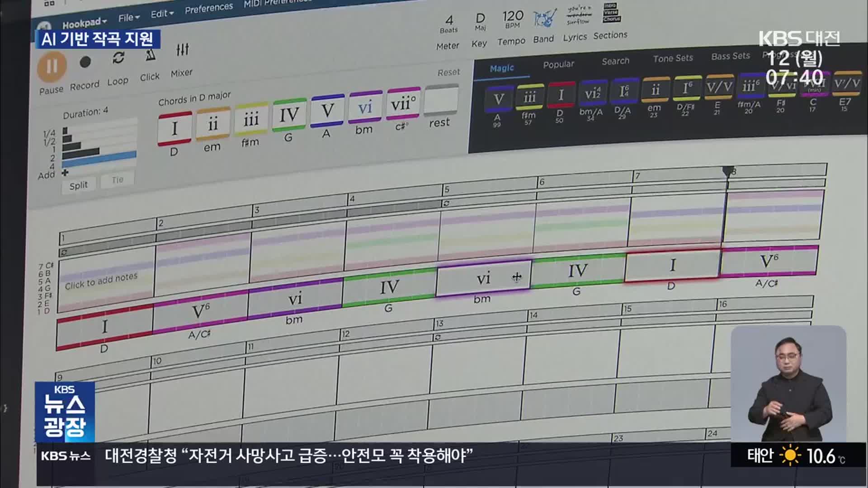868x488 pixels.
Task: Select vi (bm) chord in measure 3
Action: click(x=295, y=298)
